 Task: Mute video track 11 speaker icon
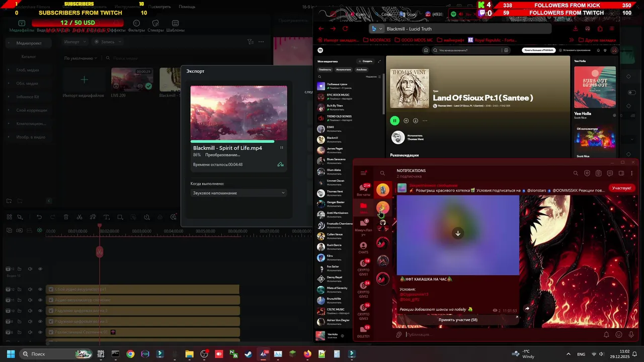pyautogui.click(x=30, y=300)
